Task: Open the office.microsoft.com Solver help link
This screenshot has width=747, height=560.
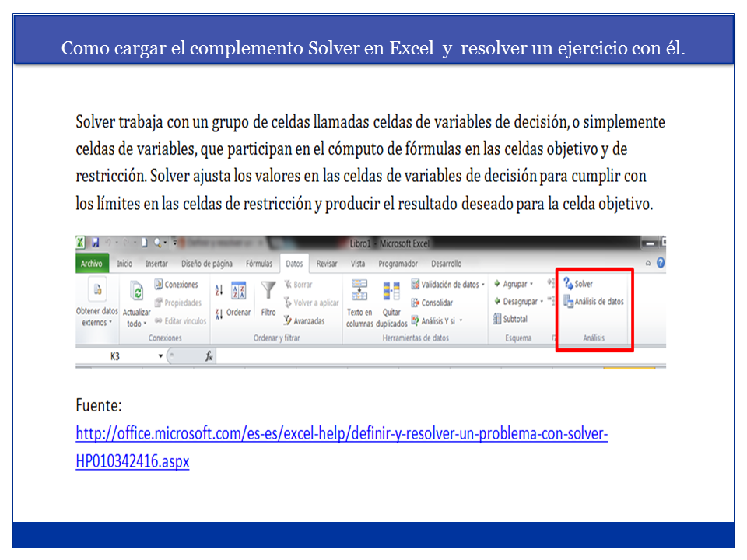Action: (x=342, y=434)
